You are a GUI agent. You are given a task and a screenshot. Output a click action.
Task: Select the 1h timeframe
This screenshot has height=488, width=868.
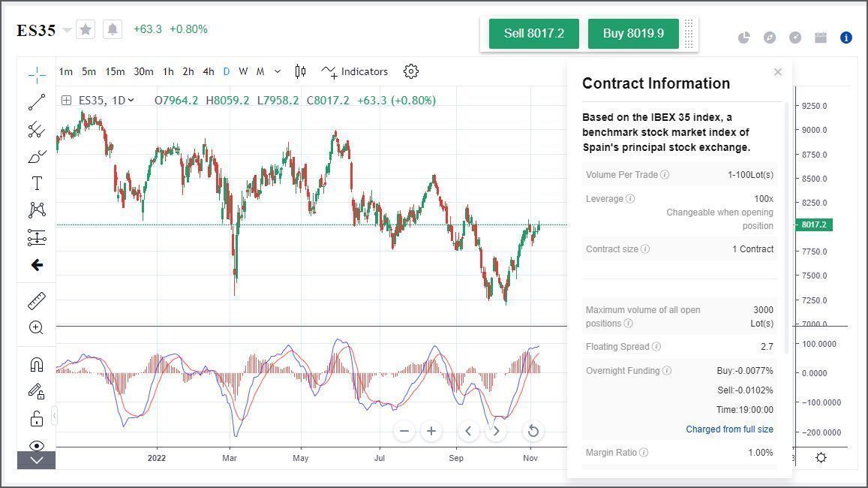pyautogui.click(x=168, y=71)
